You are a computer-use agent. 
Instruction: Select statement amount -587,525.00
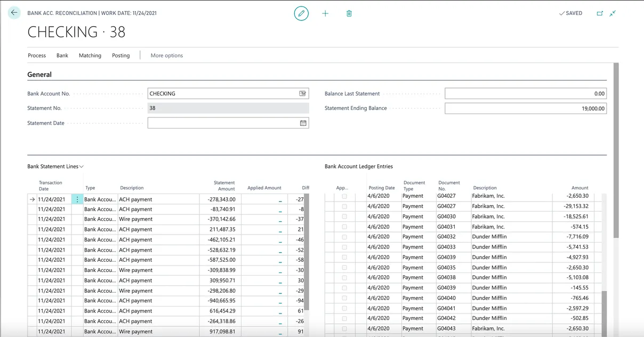[x=222, y=260]
